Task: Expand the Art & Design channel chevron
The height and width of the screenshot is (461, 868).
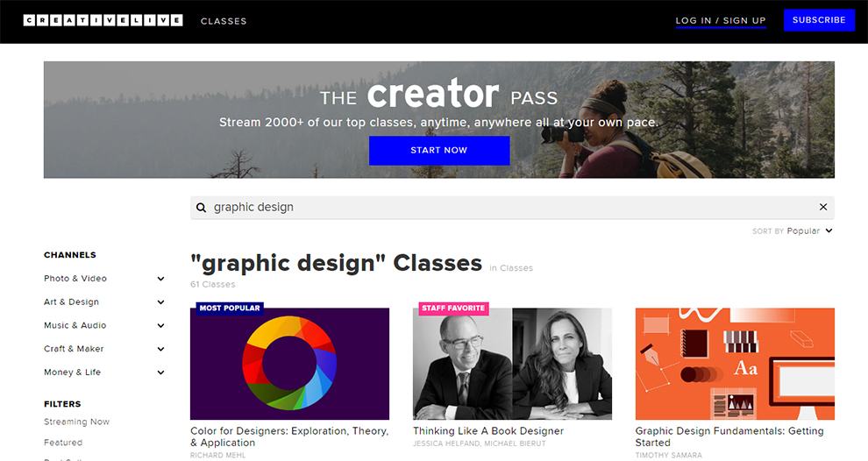Action: pyautogui.click(x=160, y=302)
